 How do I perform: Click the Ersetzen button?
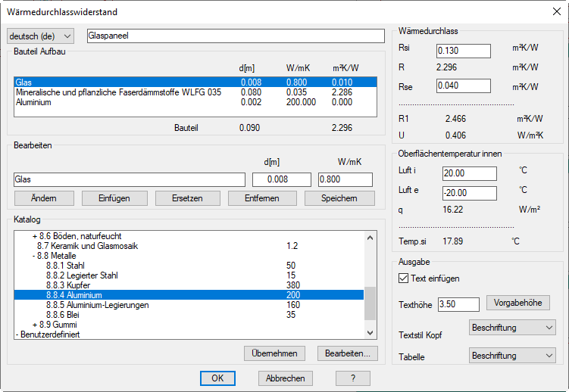pos(187,198)
